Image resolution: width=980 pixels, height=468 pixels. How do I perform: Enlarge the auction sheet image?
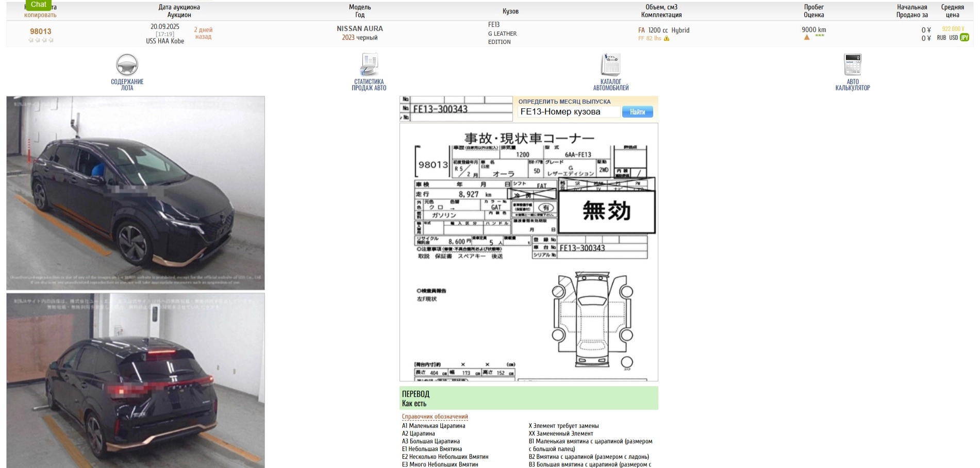pos(528,252)
